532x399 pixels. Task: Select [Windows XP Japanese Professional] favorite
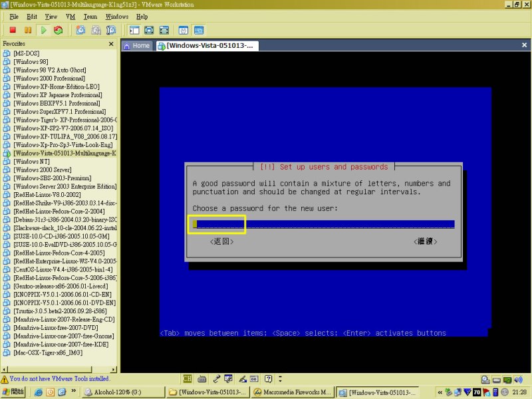[58, 95]
